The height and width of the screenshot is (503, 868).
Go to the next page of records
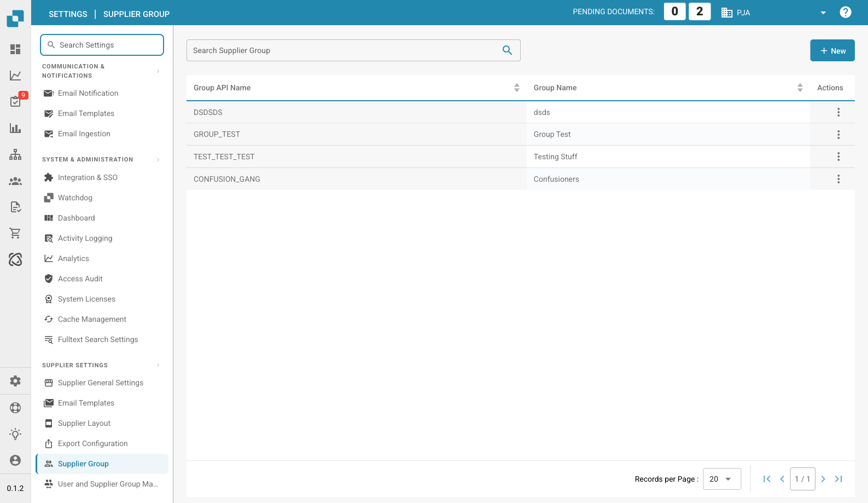pos(823,479)
